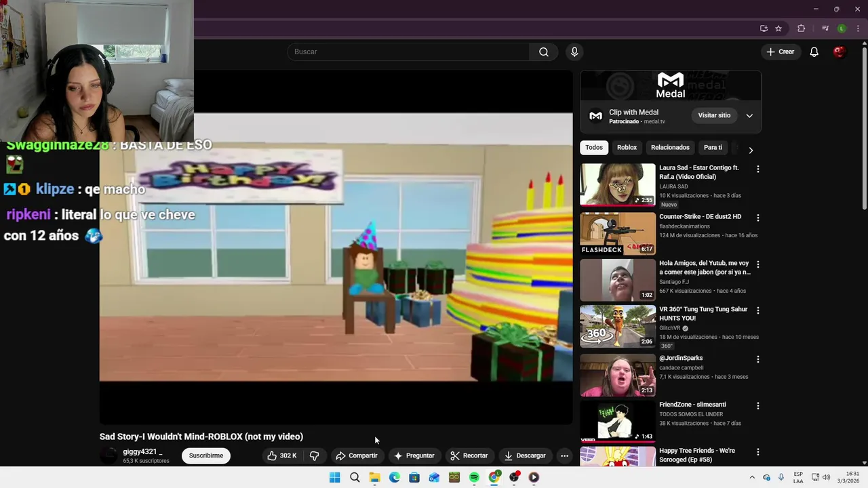Image resolution: width=868 pixels, height=488 pixels.
Task: Open FriendZone - slimesanti video title
Action: coord(692,405)
